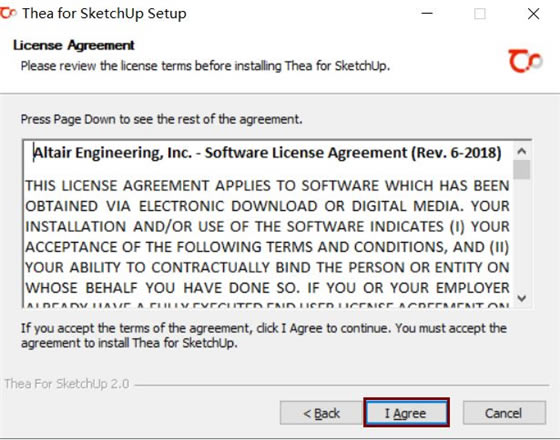Cancel the Thea installation

(x=504, y=413)
